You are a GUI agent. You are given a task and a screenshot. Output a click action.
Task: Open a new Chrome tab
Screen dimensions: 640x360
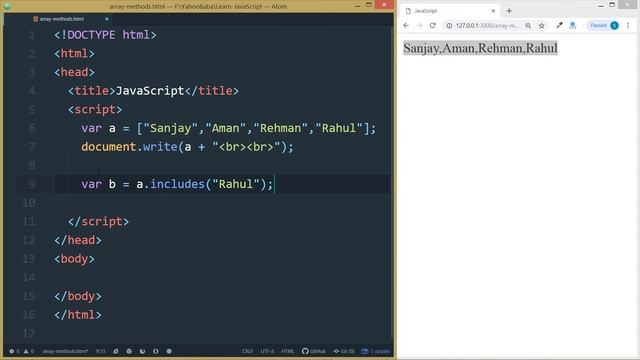click(509, 11)
